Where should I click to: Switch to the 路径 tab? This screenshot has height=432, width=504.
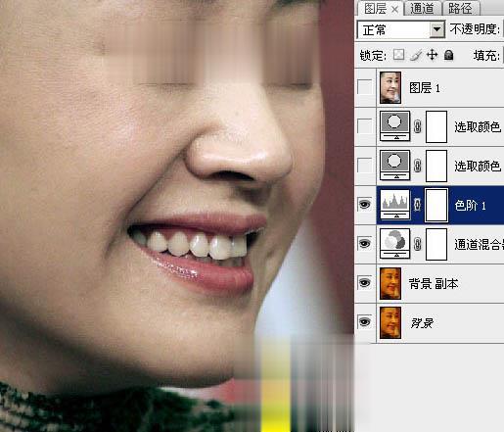[x=460, y=8]
